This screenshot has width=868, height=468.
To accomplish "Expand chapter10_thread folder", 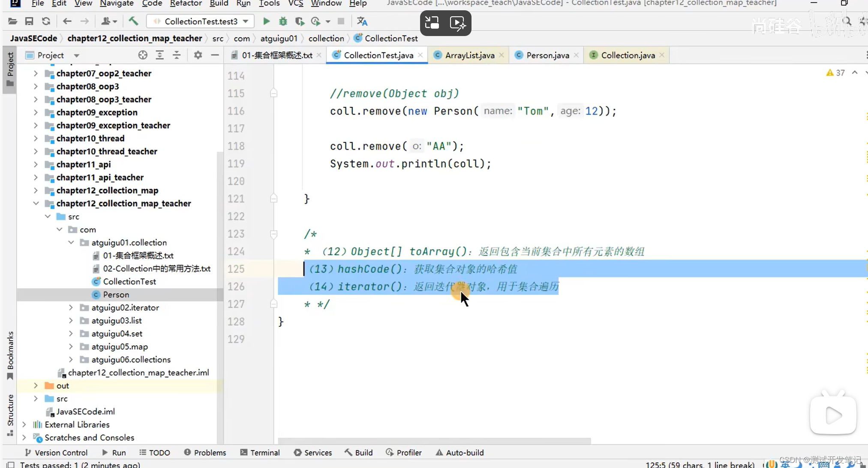I will [36, 139].
